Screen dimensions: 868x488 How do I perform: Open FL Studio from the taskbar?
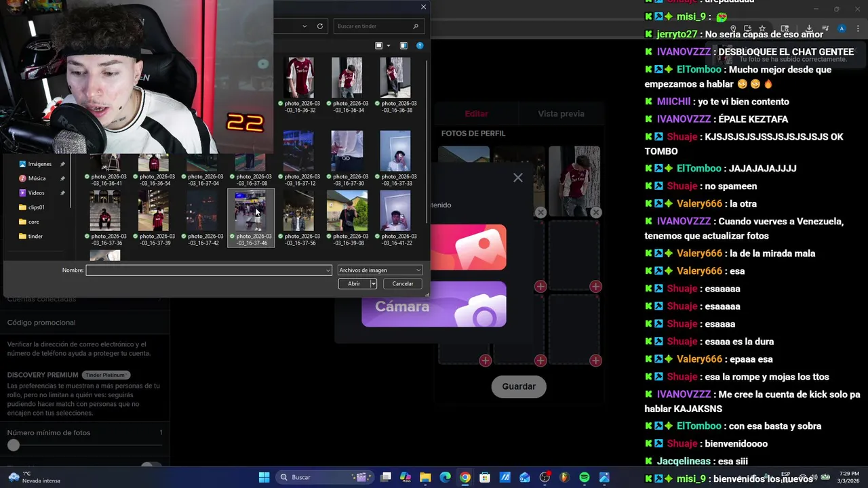(564, 477)
